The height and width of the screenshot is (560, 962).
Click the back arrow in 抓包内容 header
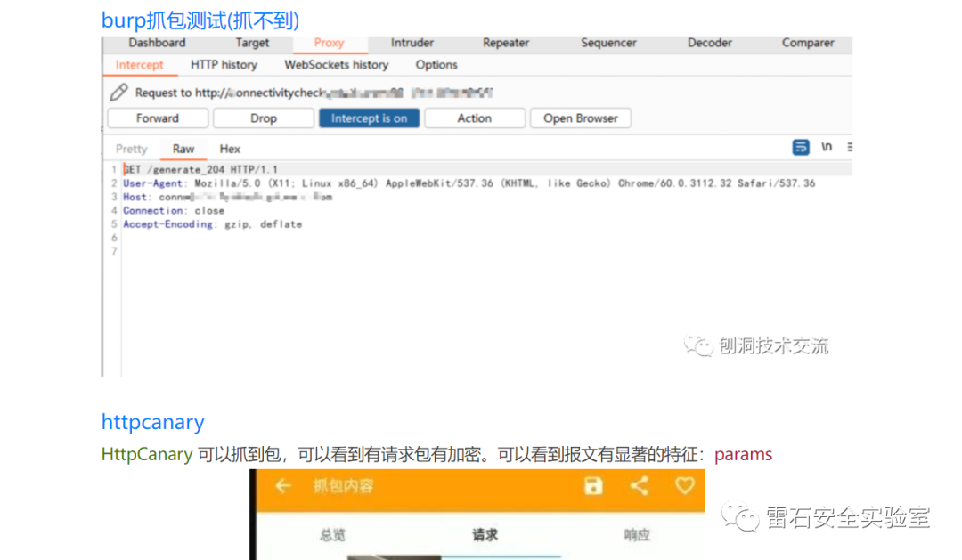click(283, 486)
